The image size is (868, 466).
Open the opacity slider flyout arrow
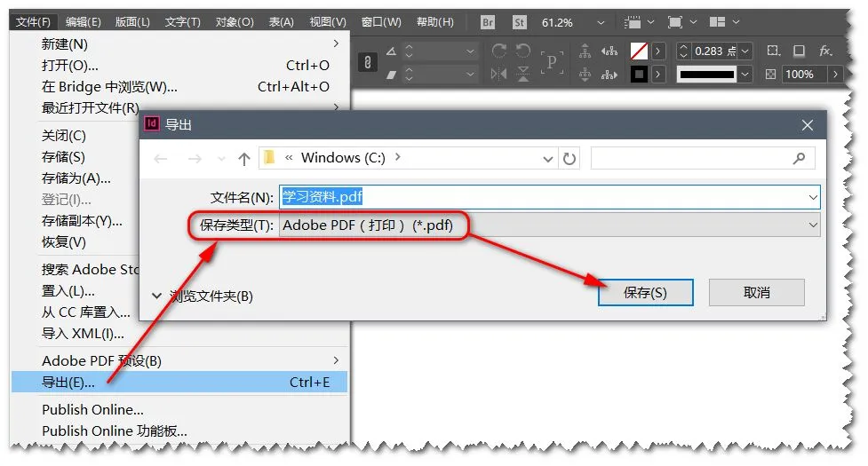(835, 74)
